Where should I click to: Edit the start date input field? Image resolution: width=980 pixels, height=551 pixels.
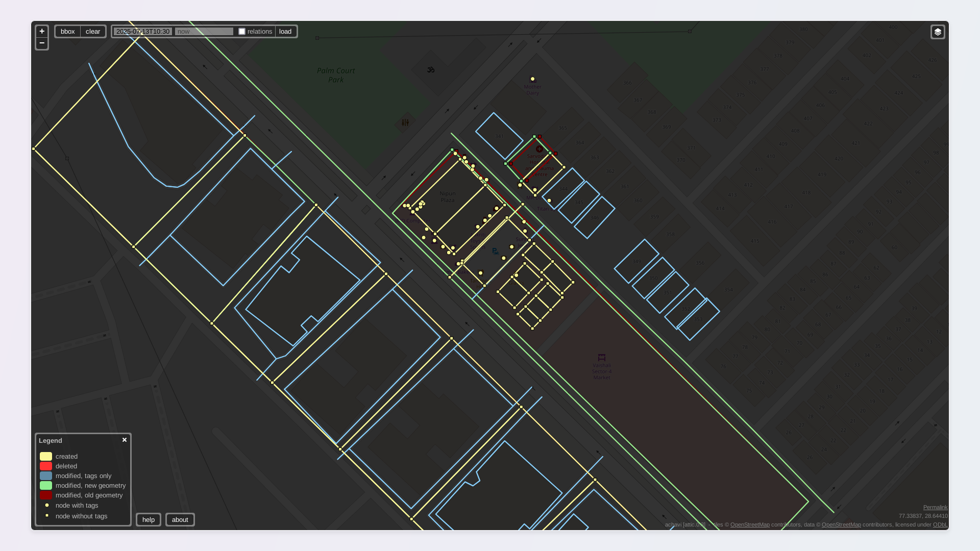point(143,32)
